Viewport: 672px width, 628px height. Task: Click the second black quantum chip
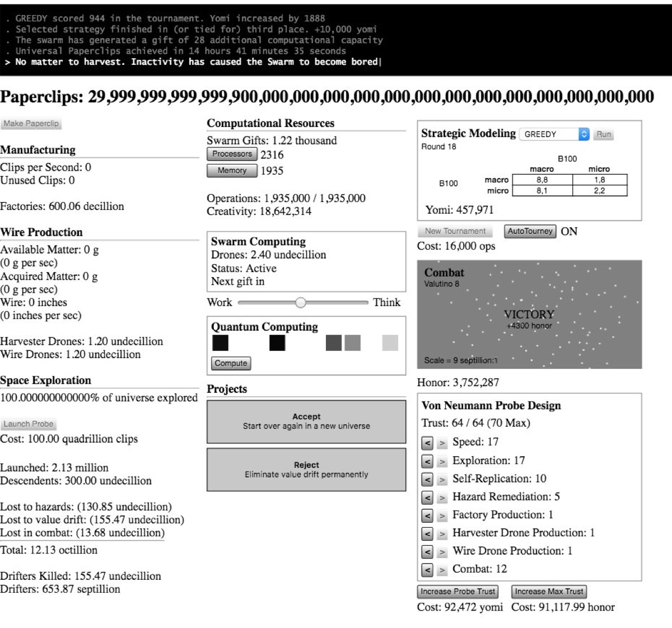click(277, 343)
